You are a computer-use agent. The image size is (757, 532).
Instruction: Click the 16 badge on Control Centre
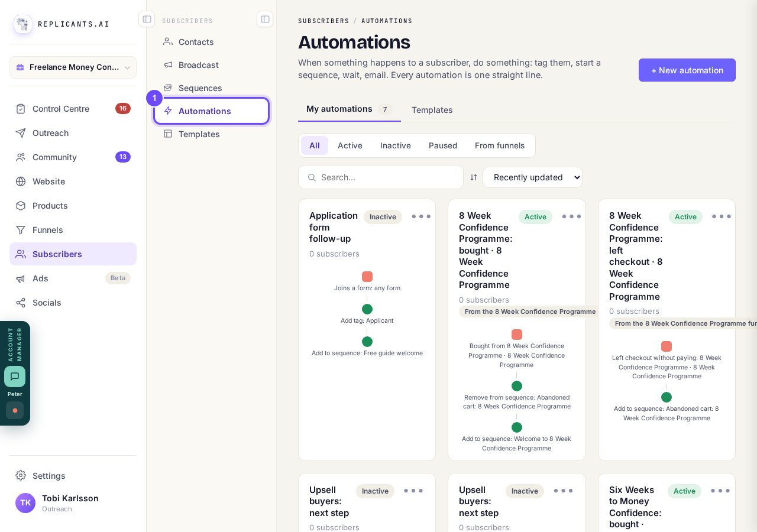pos(123,108)
